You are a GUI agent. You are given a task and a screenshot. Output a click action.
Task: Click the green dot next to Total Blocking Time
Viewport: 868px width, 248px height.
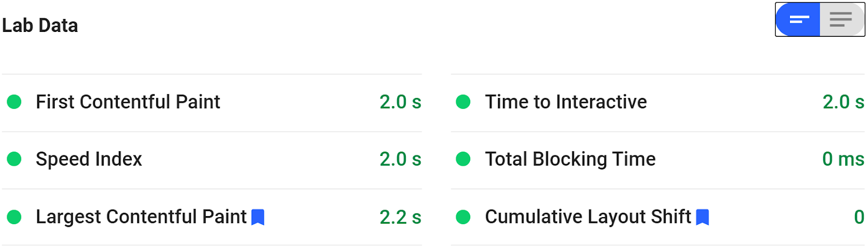point(463,159)
